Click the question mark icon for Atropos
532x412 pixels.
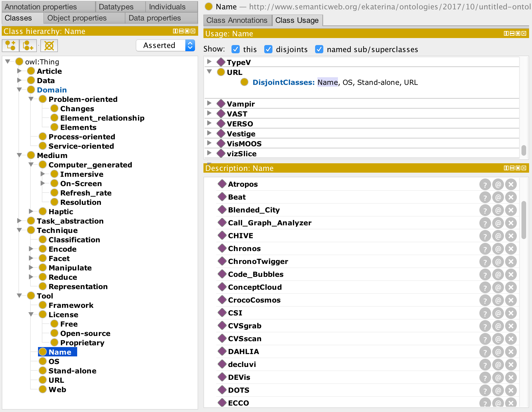pyautogui.click(x=485, y=185)
